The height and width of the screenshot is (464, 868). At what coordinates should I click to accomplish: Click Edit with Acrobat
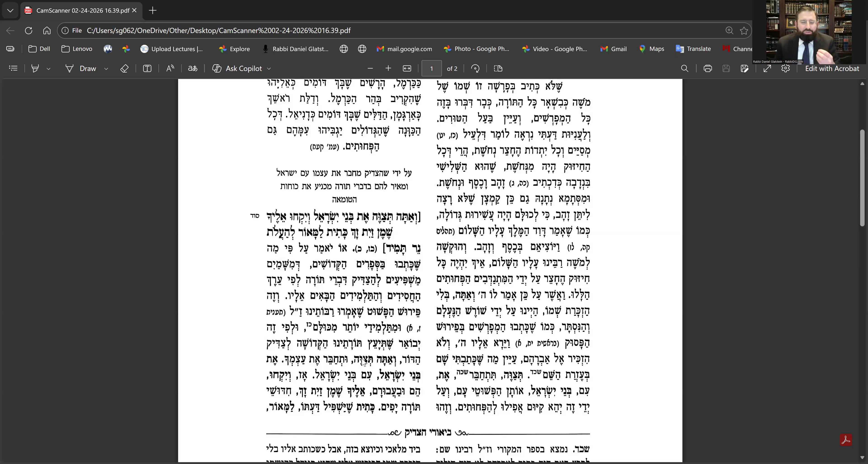tap(832, 69)
